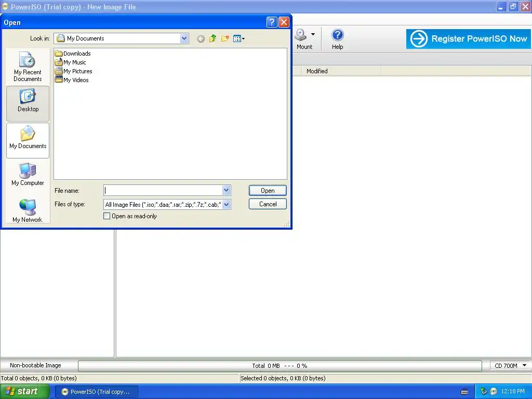Click the Open button in dialog
532x399 pixels.
[268, 191]
